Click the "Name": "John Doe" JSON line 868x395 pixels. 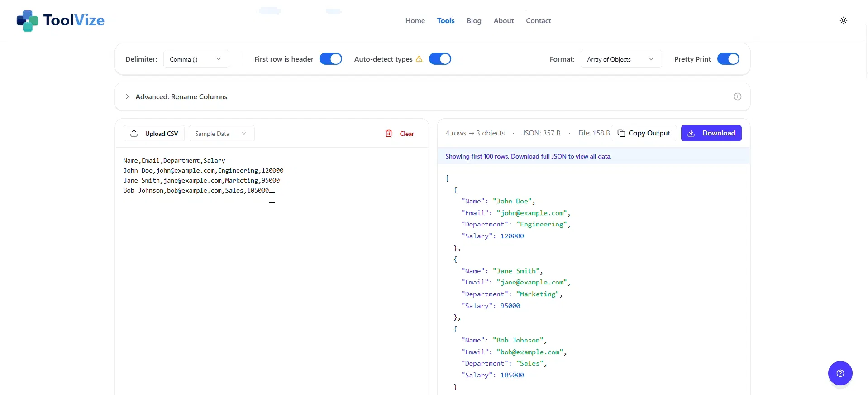pyautogui.click(x=498, y=201)
